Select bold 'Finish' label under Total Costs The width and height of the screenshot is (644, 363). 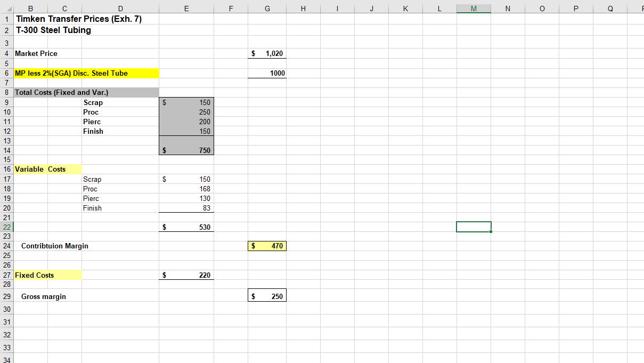point(93,131)
